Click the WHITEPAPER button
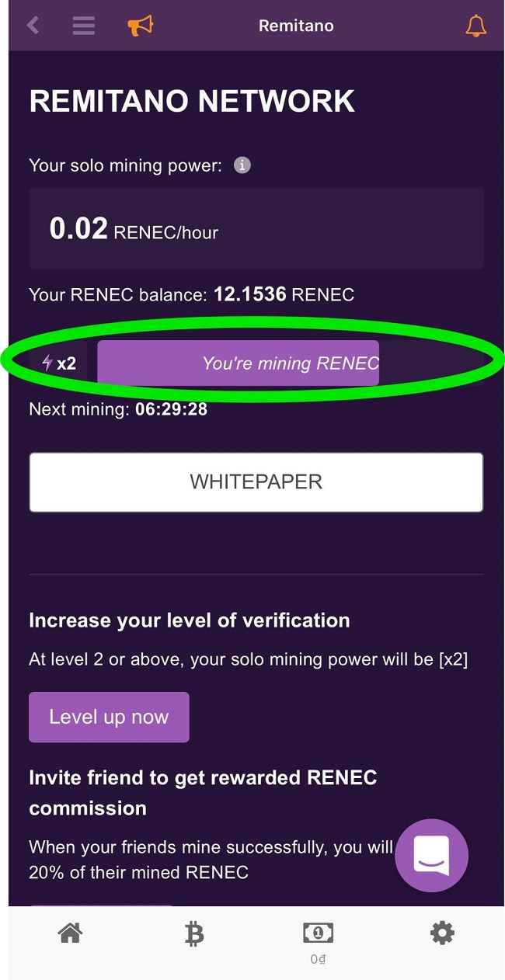The image size is (505, 980). (256, 482)
